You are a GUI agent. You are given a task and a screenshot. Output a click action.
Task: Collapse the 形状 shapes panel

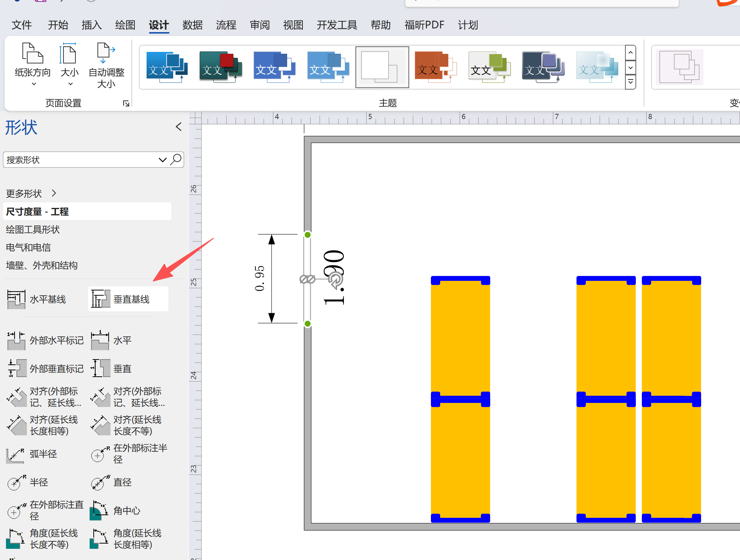(x=178, y=127)
